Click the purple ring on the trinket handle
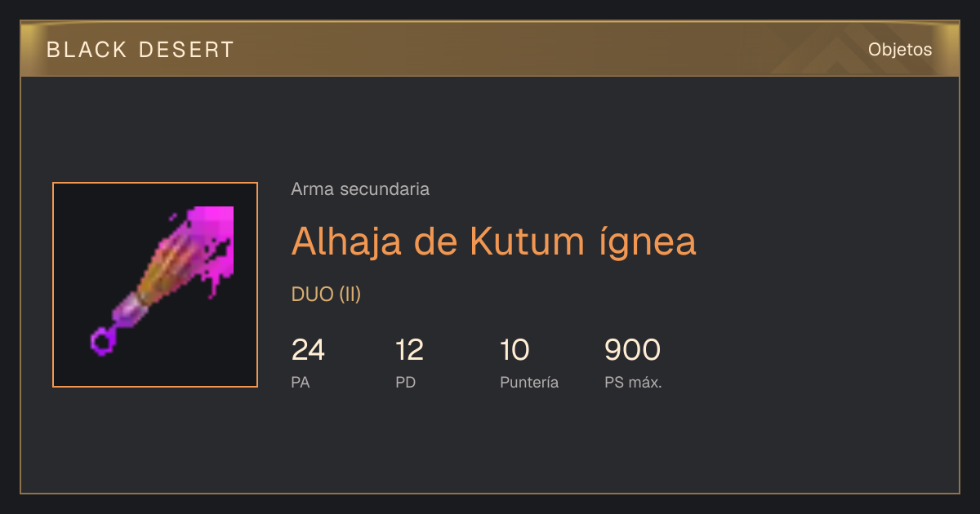Image resolution: width=980 pixels, height=514 pixels. 103,339
